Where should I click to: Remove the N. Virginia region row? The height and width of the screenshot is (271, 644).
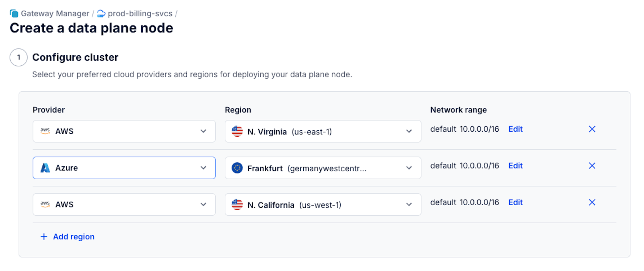(x=592, y=129)
